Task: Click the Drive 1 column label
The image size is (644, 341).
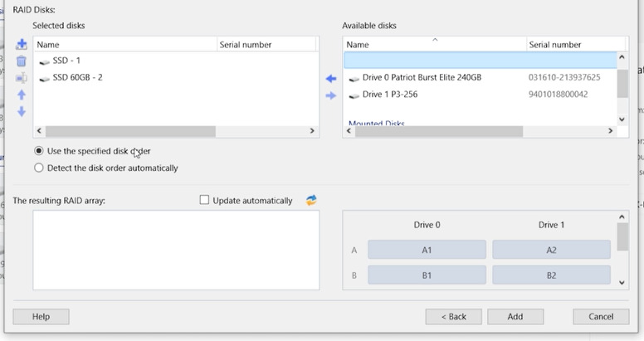Action: pos(551,225)
